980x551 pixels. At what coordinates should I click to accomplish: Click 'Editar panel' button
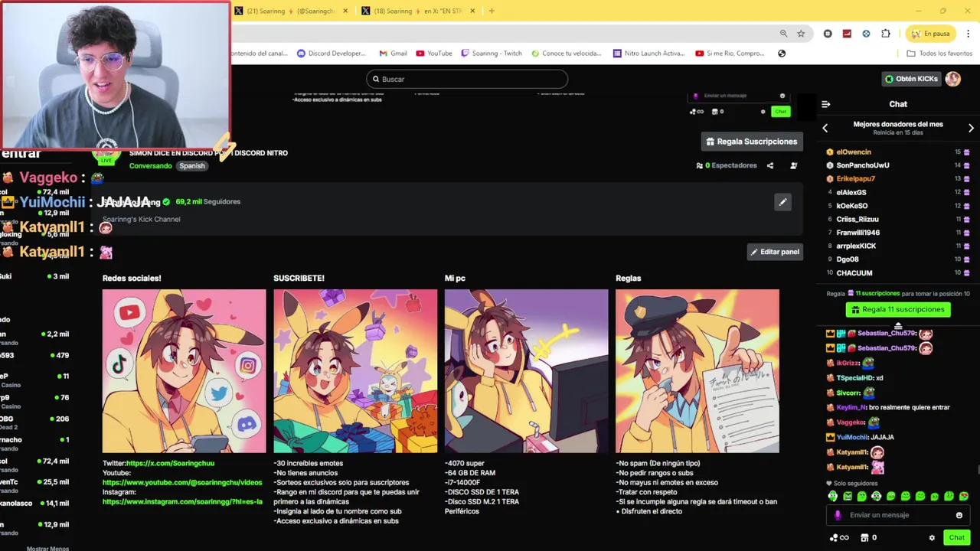775,252
